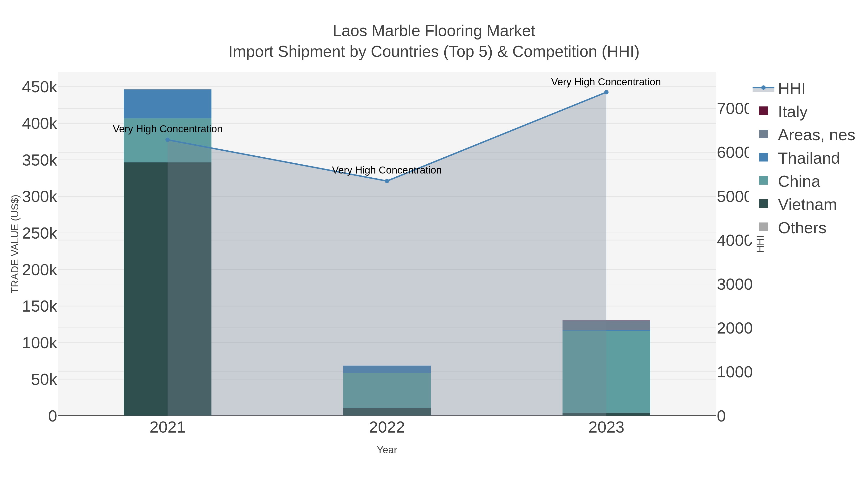The width and height of the screenshot is (868, 488).
Task: Toggle the Vietnam legend entry
Action: (x=798, y=204)
